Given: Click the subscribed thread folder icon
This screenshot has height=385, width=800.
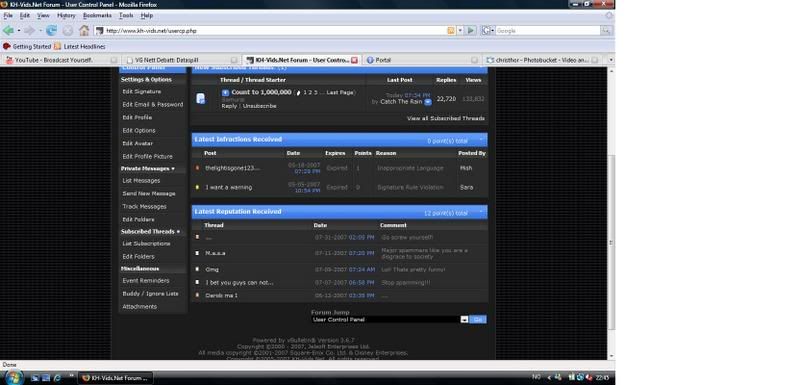Looking at the screenshot, I should (201, 98).
